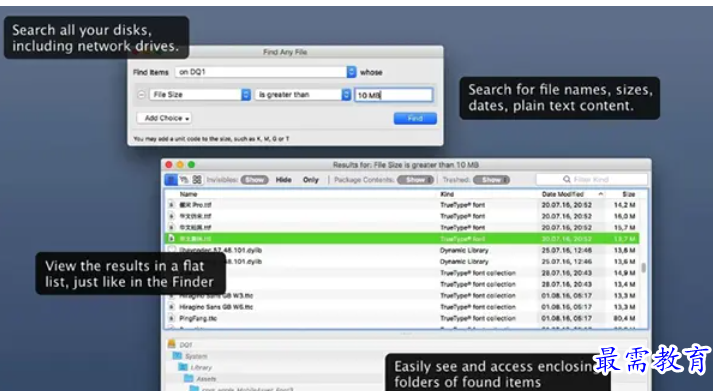717x391 pixels.
Task: Remove the File Size criterion with minus icon
Action: coord(141,95)
